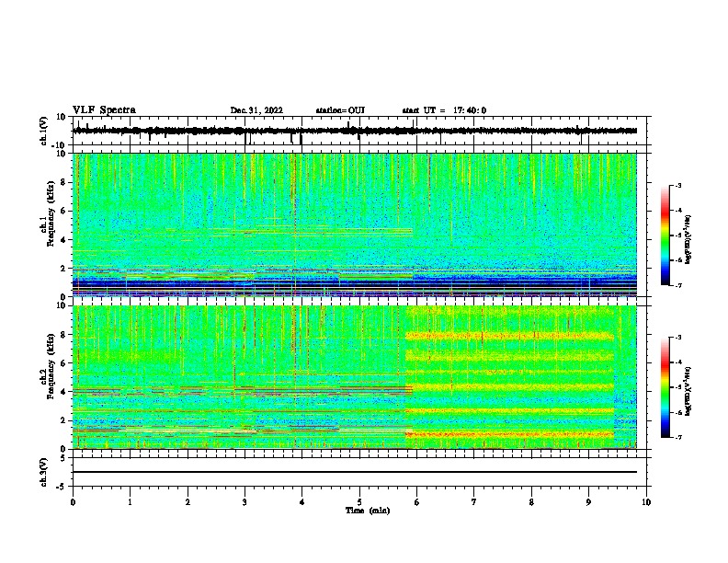This screenshot has height=563, width=728.
Task: Click the time axis tick label "1"
Action: coord(130,502)
